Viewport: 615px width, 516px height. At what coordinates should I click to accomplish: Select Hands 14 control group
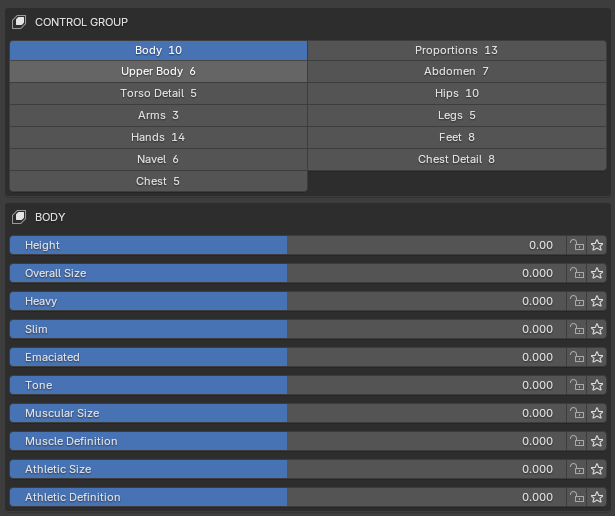(158, 137)
